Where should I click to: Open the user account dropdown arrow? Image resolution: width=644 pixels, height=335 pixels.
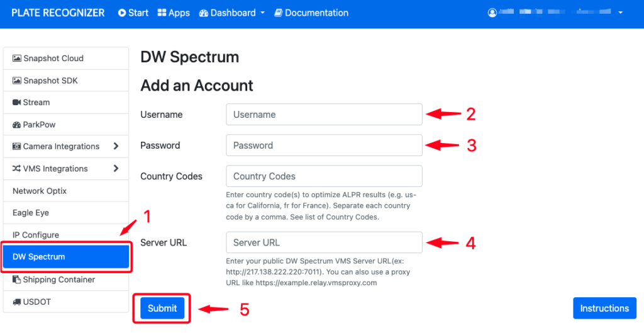coord(621,13)
